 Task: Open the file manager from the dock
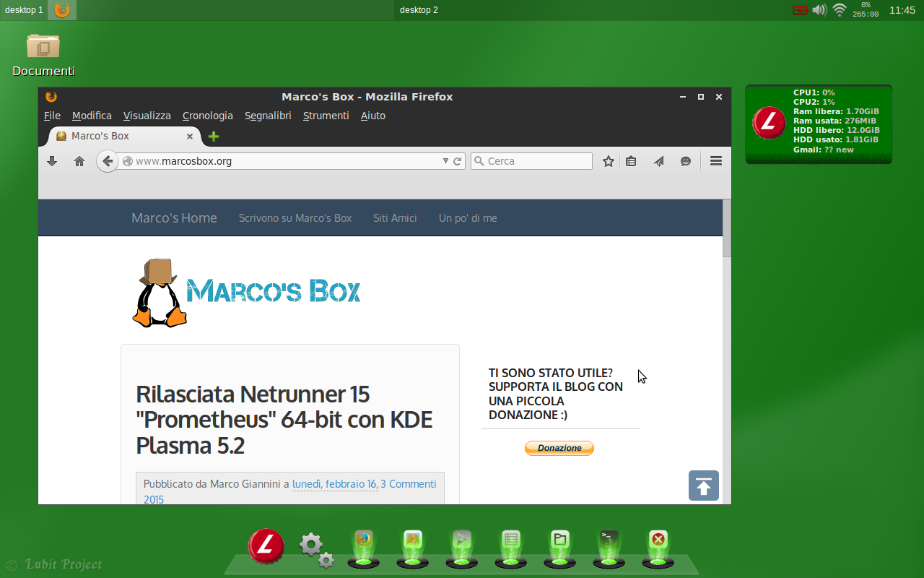559,538
